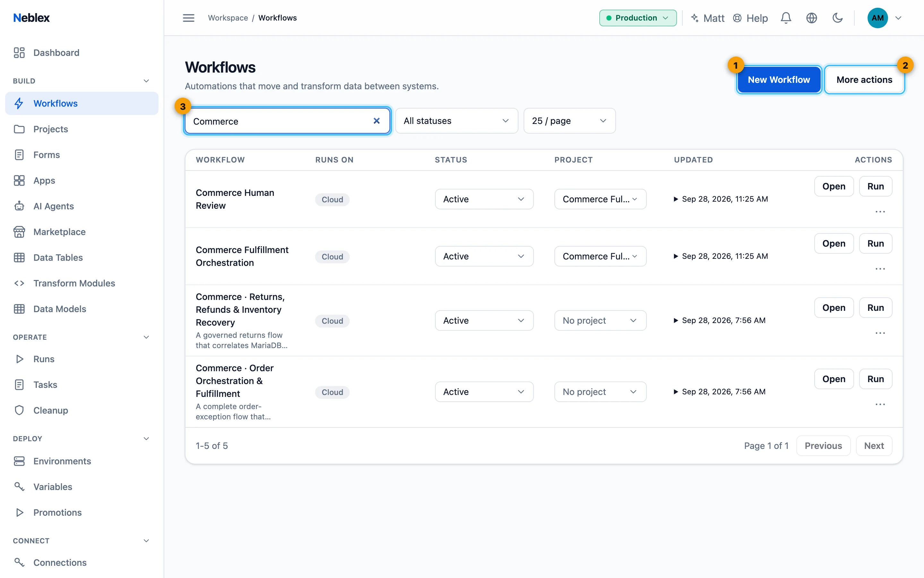This screenshot has width=924, height=578.
Task: Open the notifications bell icon
Action: [x=786, y=18]
